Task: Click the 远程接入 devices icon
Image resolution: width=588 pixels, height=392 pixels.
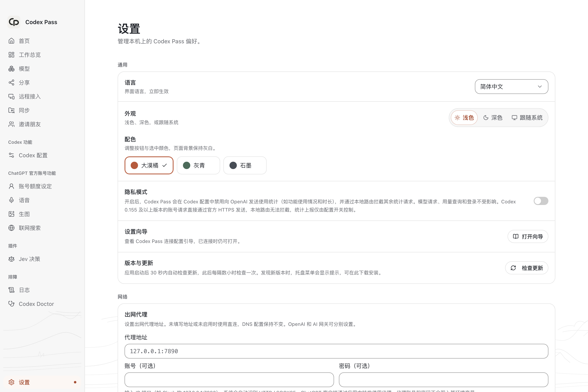Action: pos(11,97)
